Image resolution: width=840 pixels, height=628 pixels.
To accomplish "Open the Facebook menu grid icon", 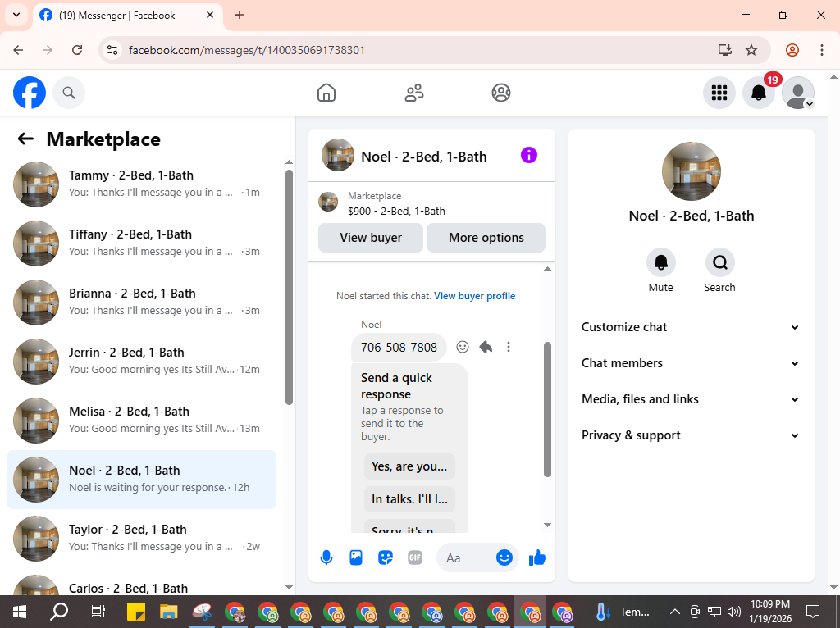I will (x=719, y=93).
